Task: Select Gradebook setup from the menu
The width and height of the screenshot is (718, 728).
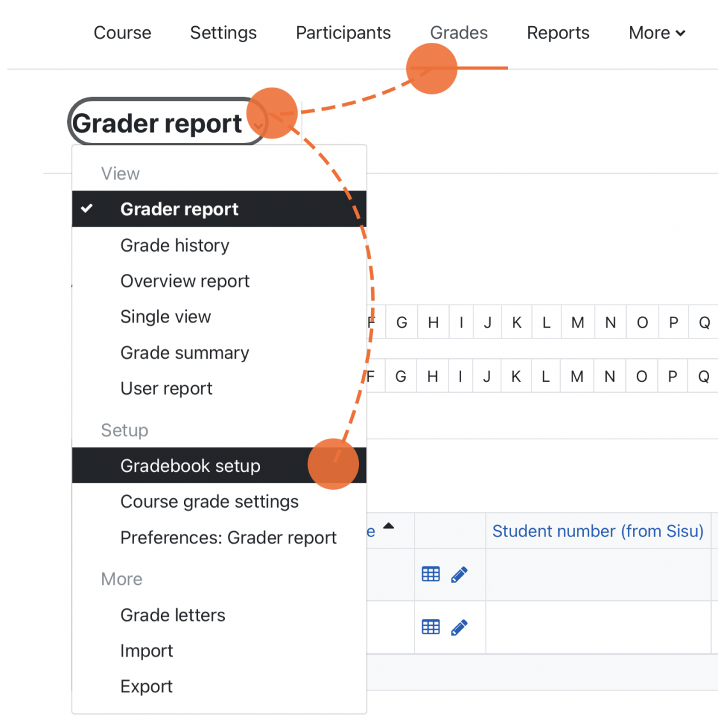Action: coord(190,466)
